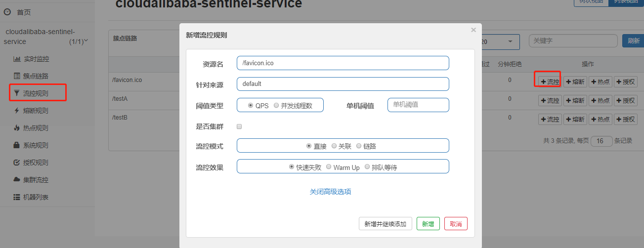Screen dimensions: 644x248
Task: Click +流控 in the /testB row
Action: [550, 119]
